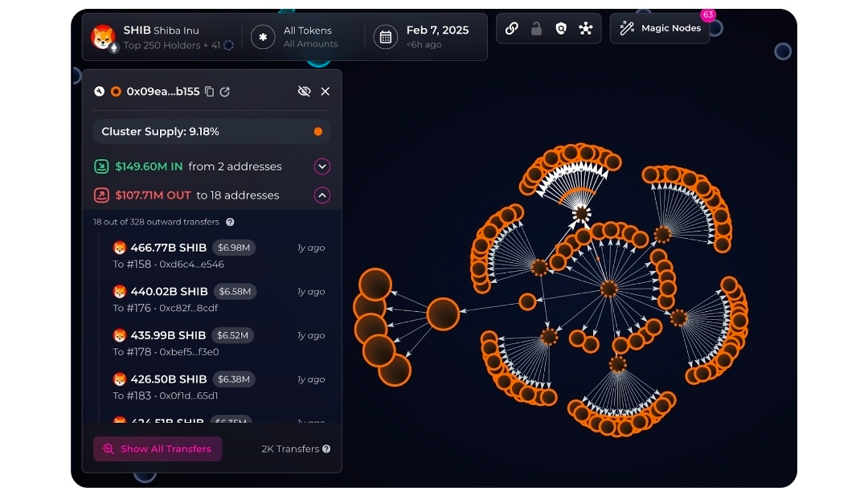
Task: Click the $6.38M value badge
Action: (234, 379)
